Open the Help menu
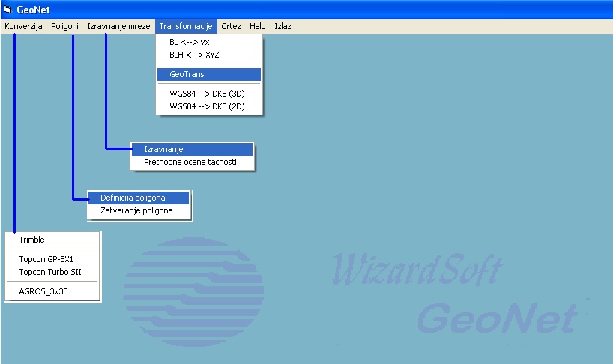 point(257,26)
